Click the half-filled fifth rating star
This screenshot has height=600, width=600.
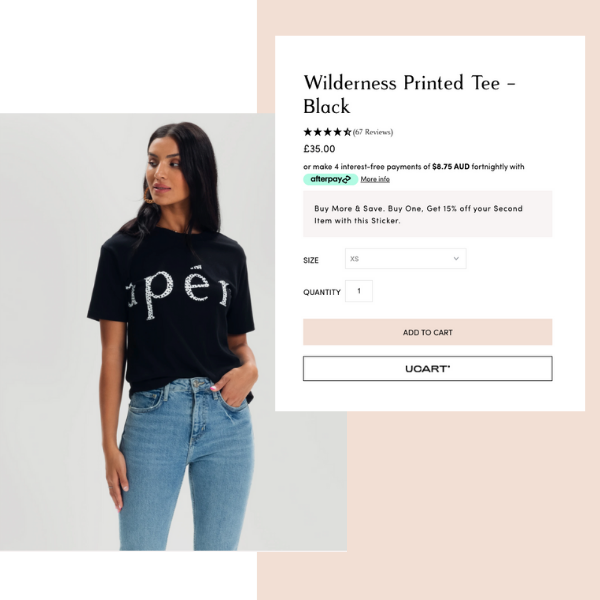(347, 132)
